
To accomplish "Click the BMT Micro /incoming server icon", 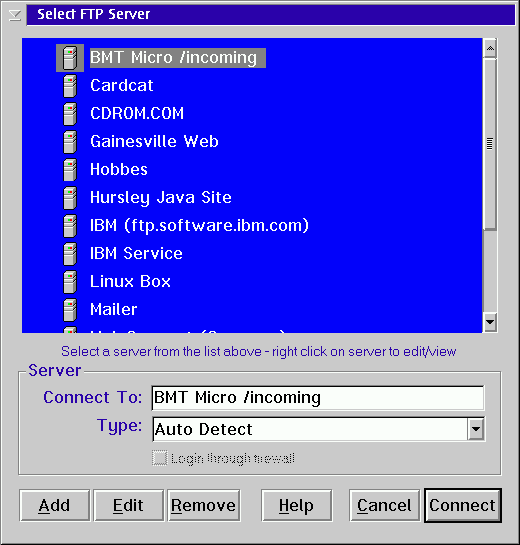I will click(x=70, y=58).
